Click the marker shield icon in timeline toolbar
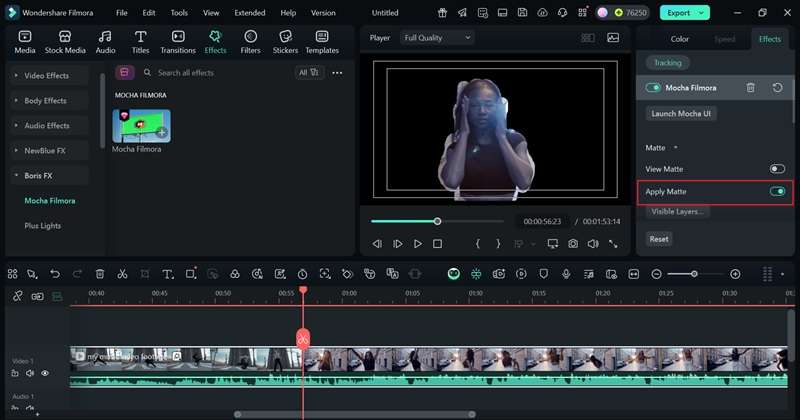 543,274
